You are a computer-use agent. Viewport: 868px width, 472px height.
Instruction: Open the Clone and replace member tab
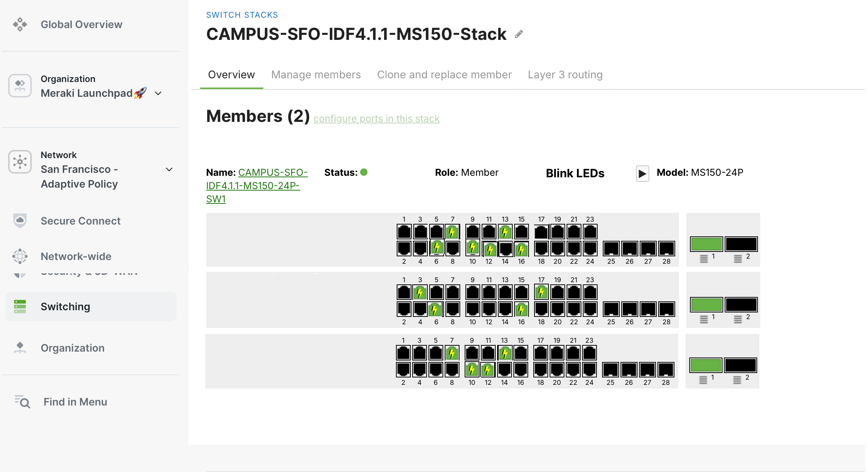pos(444,75)
